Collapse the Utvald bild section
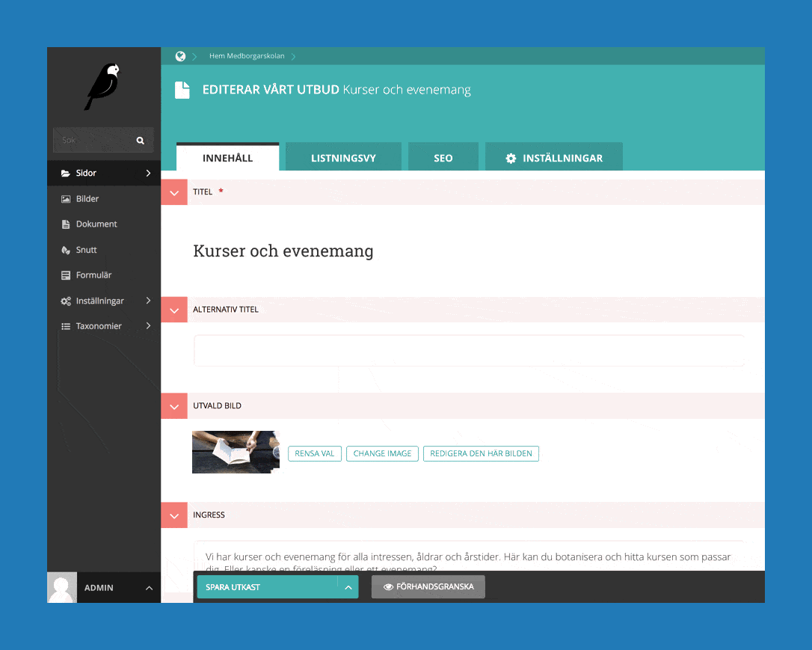Viewport: 812px width, 650px height. (174, 406)
